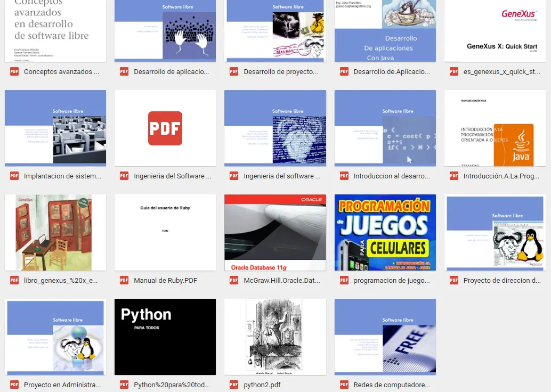Select file name Conceptos avanzados ...
Image resolution: width=551 pixels, height=392 pixels.
[x=61, y=72]
